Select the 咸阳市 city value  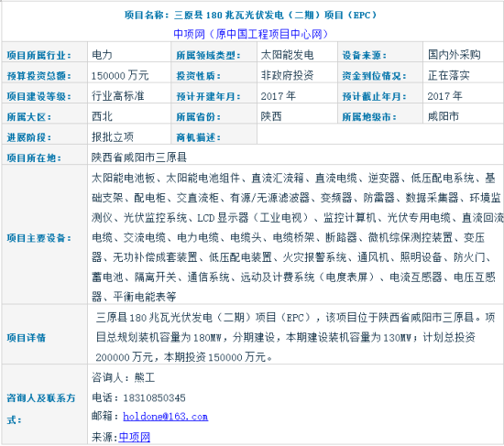(x=443, y=116)
